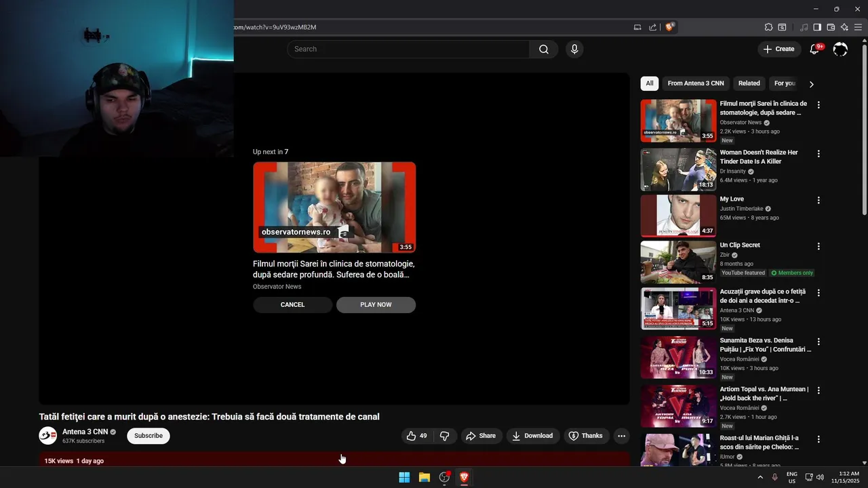Click the Dr Insanity channel name
The height and width of the screenshot is (488, 868).
(x=732, y=171)
